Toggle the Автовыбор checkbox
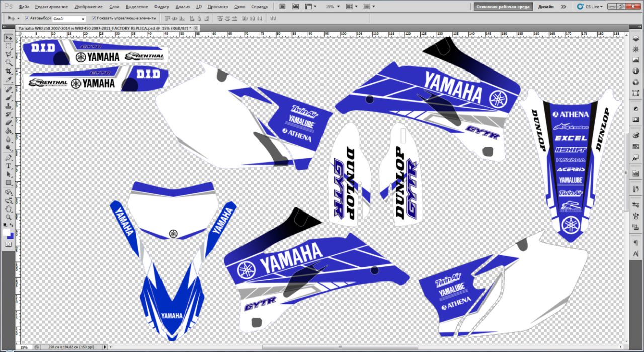 coord(27,18)
